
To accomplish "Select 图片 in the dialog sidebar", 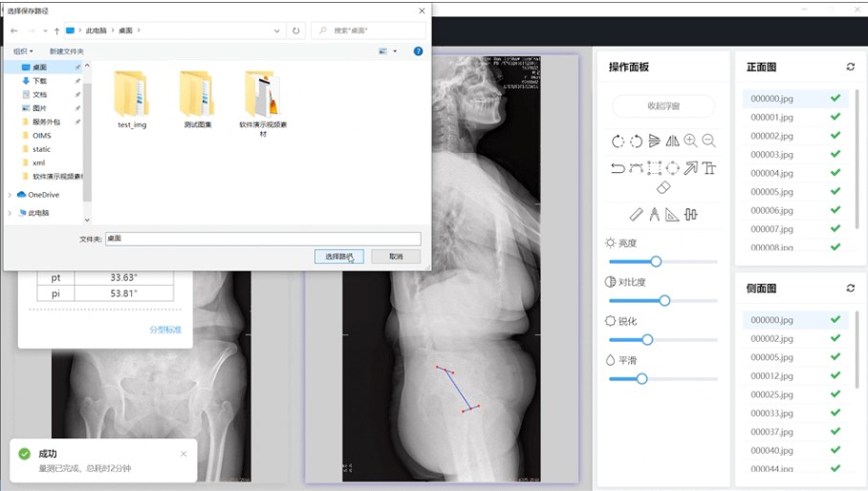I will pos(43,108).
